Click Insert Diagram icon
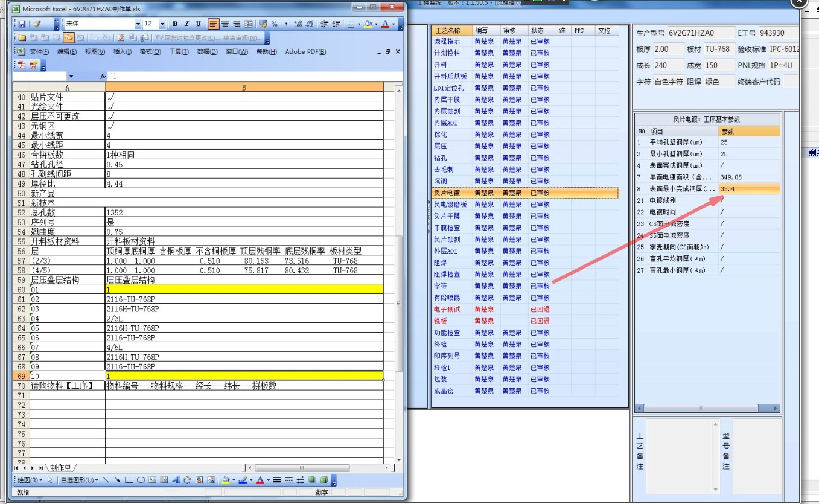 pyautogui.click(x=187, y=480)
